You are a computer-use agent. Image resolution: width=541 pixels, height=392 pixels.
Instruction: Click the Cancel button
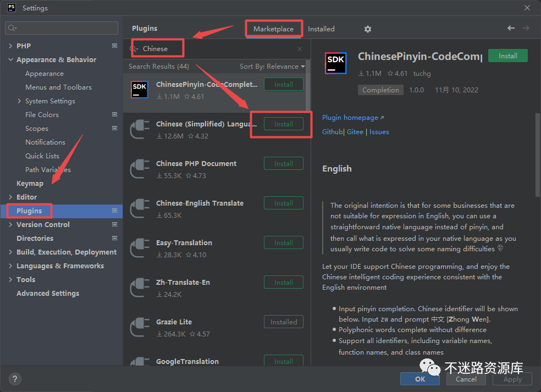coord(466,379)
